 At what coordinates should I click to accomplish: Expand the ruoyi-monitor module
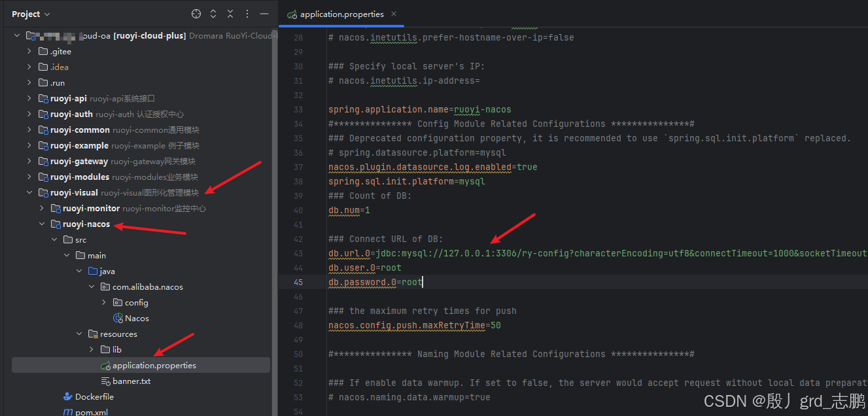42,208
